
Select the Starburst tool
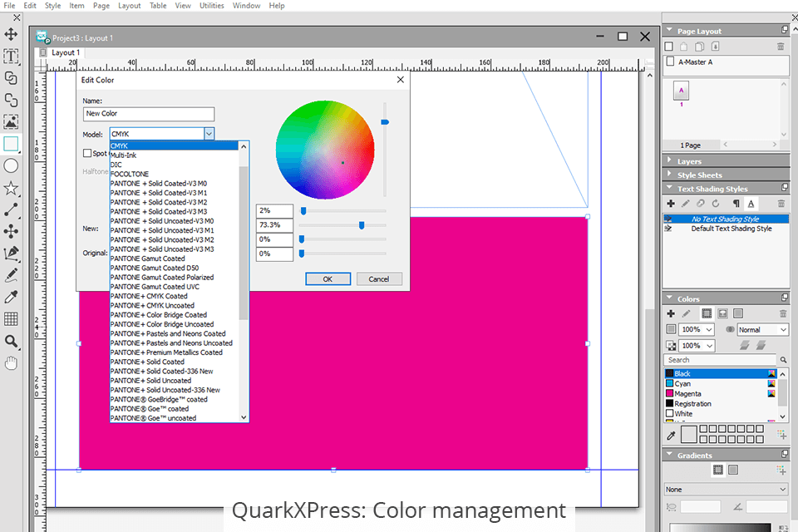(11, 189)
